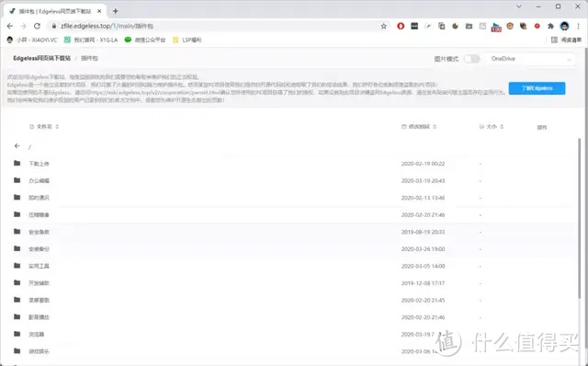Image resolution: width=588 pixels, height=366 pixels.
Task: Open the Extensions puzzle-piece menu
Action: (550, 26)
